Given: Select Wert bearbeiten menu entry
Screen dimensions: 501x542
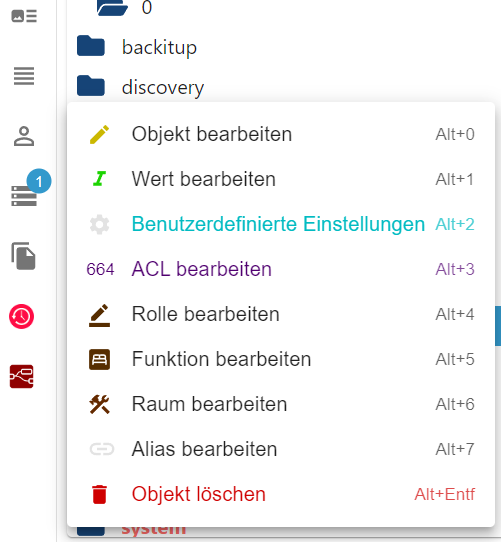Looking at the screenshot, I should (281, 179).
